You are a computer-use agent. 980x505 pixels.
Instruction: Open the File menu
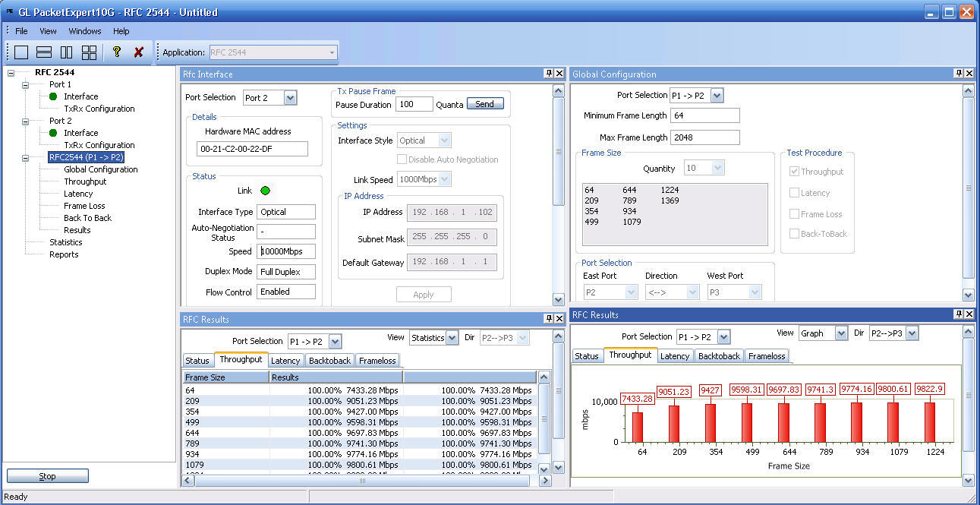pos(21,31)
